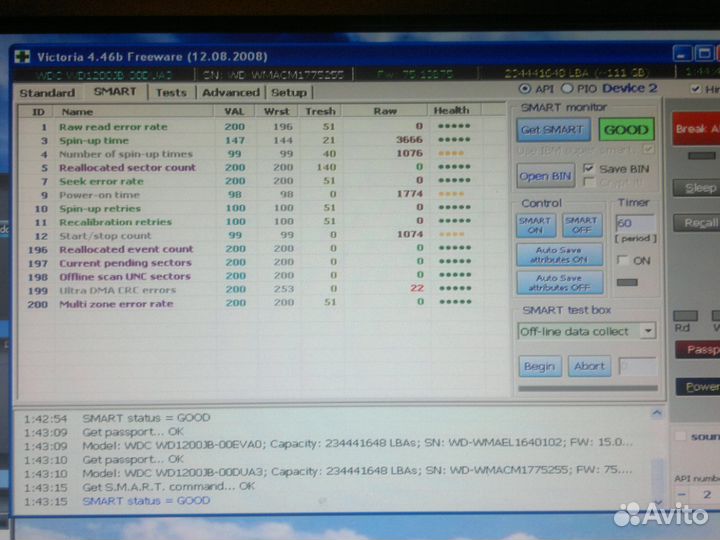Enable the Timer ON checkbox
Image resolution: width=720 pixels, height=540 pixels.
click(x=623, y=260)
